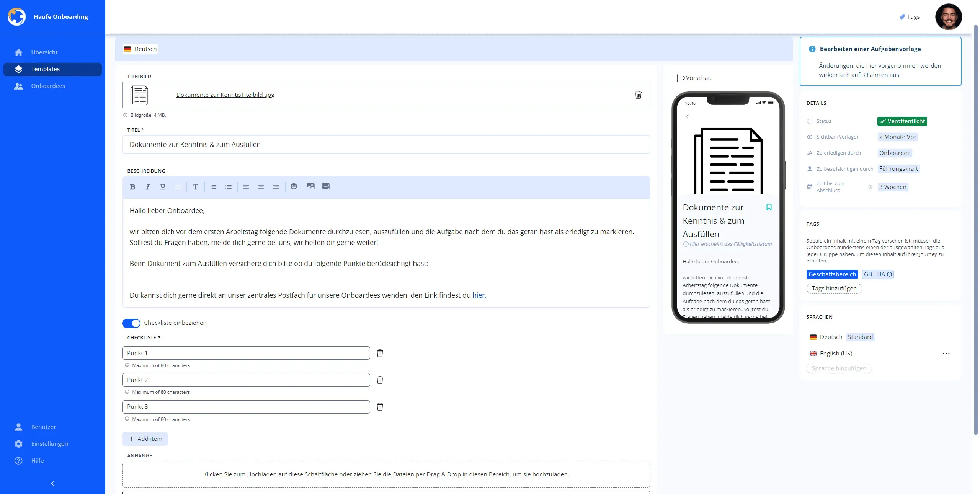Screen dimensions: 980x494
Task: Remove the GB - HA tag
Action: (889, 274)
